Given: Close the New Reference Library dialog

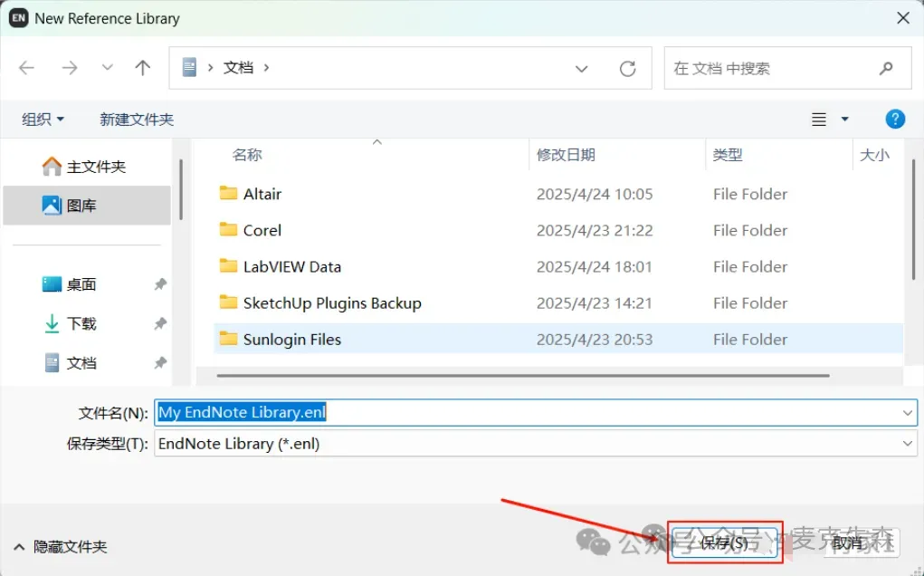Looking at the screenshot, I should [x=903, y=18].
